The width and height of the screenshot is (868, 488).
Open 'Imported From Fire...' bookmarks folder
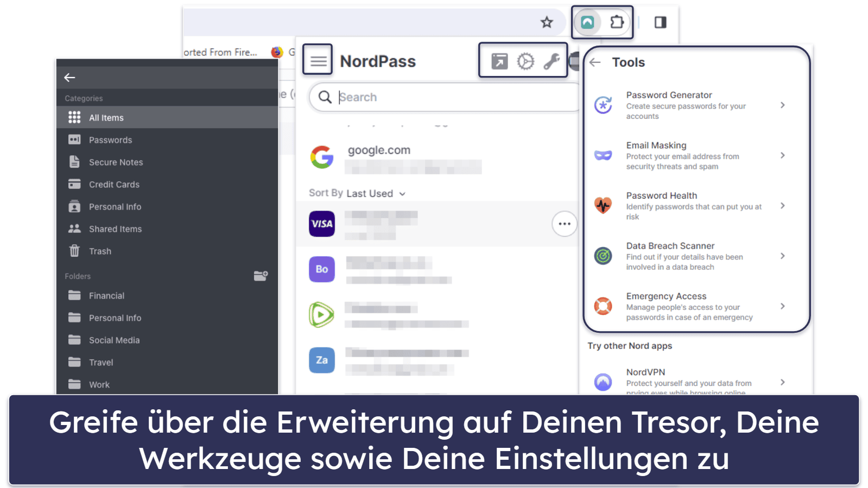click(x=220, y=52)
